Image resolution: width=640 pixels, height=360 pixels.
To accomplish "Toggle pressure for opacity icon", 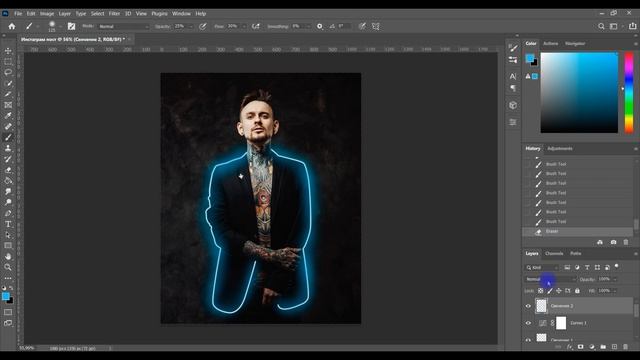I will coord(202,26).
